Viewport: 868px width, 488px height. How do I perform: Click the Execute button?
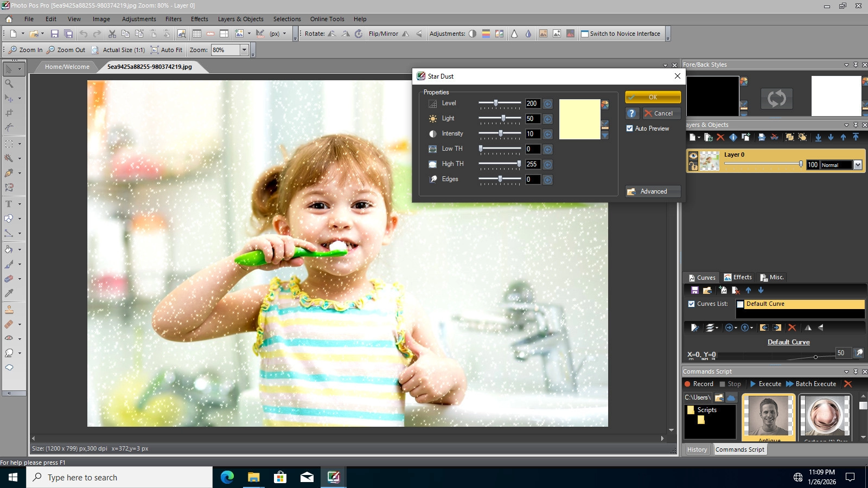point(765,384)
